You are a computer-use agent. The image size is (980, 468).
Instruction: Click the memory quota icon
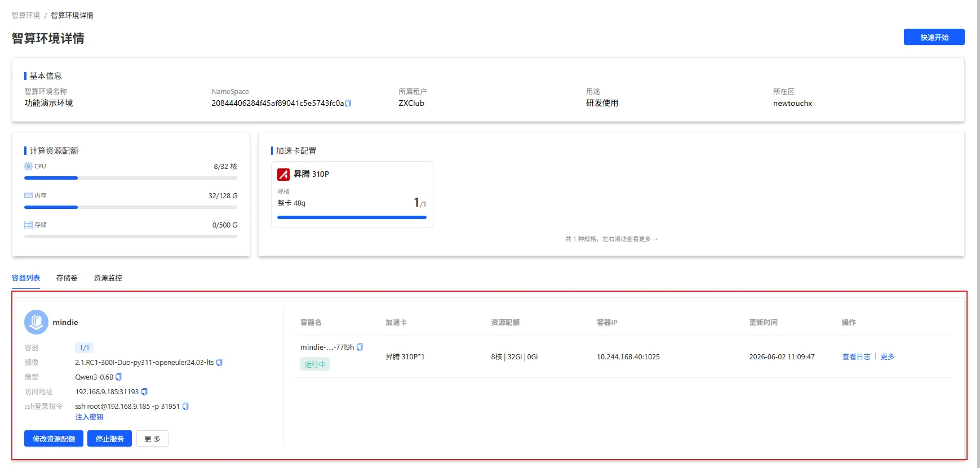point(28,195)
